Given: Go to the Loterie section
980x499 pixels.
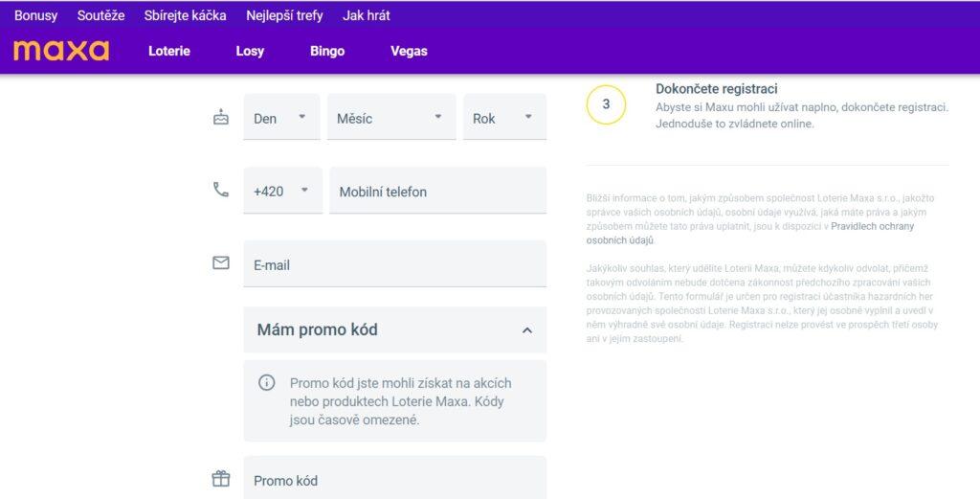Looking at the screenshot, I should [x=169, y=52].
